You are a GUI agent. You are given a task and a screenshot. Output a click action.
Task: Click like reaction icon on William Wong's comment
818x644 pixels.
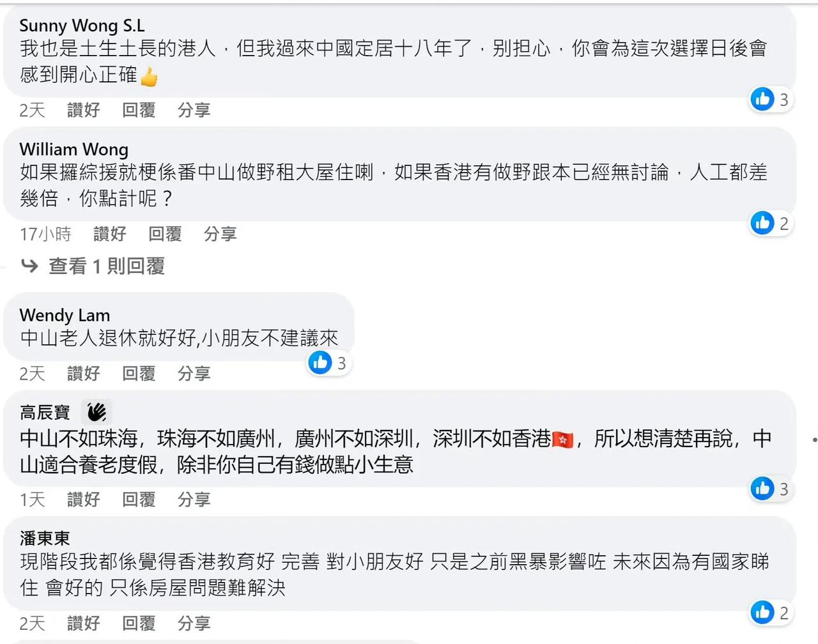tap(762, 223)
